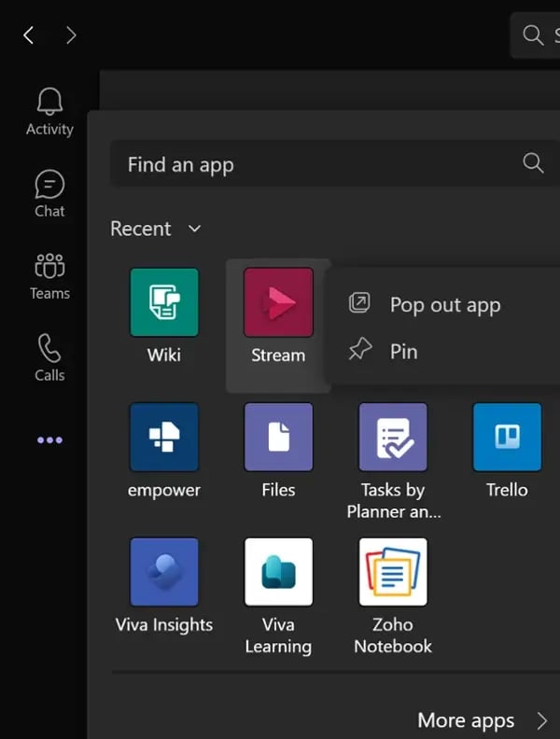The height and width of the screenshot is (739, 560).
Task: Open the empower app icon
Action: click(164, 438)
